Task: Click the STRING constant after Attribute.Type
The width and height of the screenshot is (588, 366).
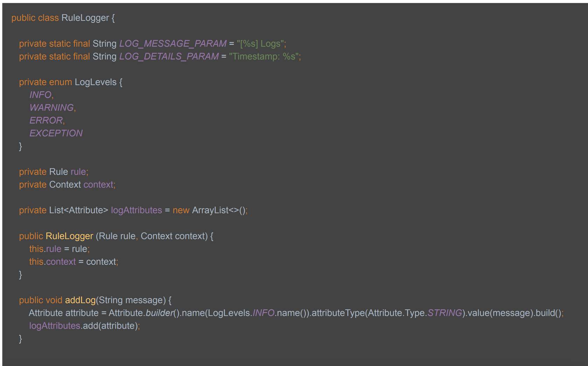Action: [x=444, y=313]
